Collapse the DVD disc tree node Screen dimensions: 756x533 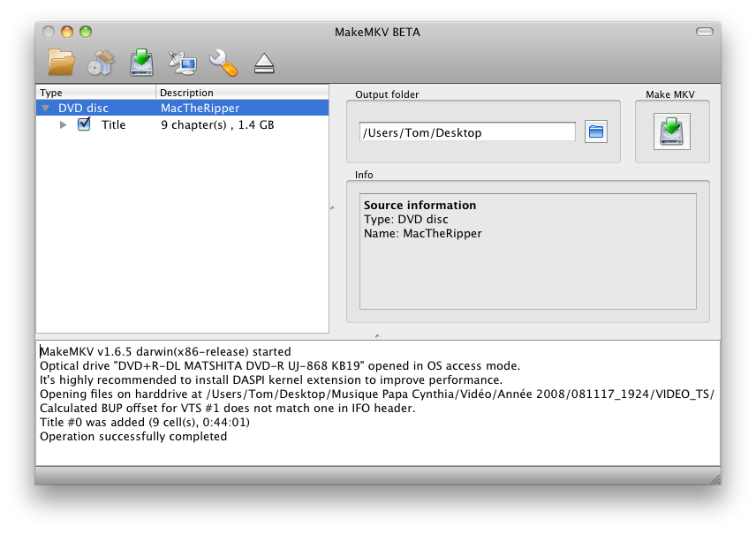tap(45, 108)
